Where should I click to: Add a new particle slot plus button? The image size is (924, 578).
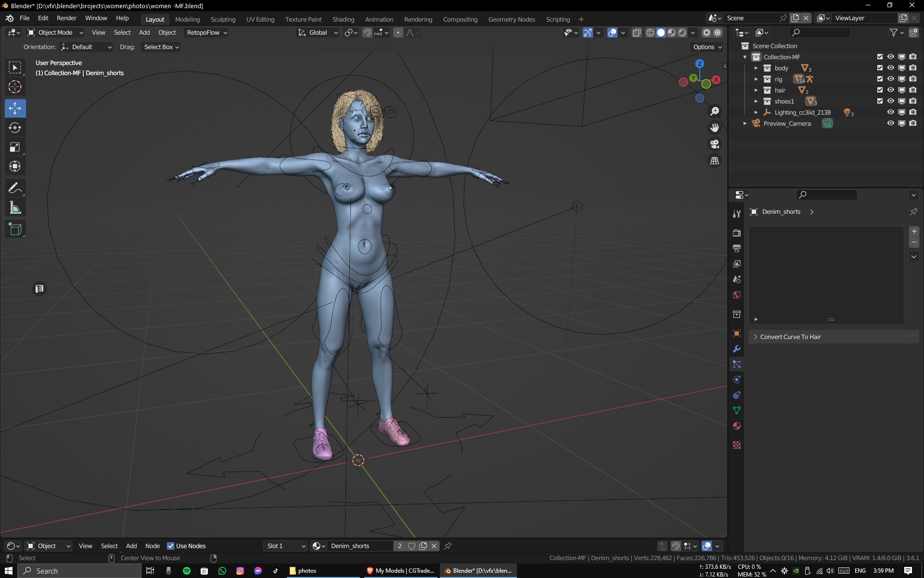pos(914,231)
